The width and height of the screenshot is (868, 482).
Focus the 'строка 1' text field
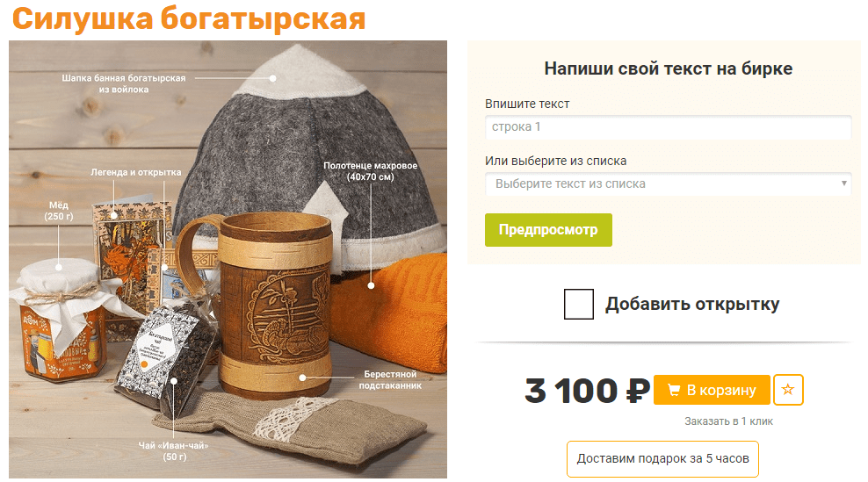click(x=669, y=126)
